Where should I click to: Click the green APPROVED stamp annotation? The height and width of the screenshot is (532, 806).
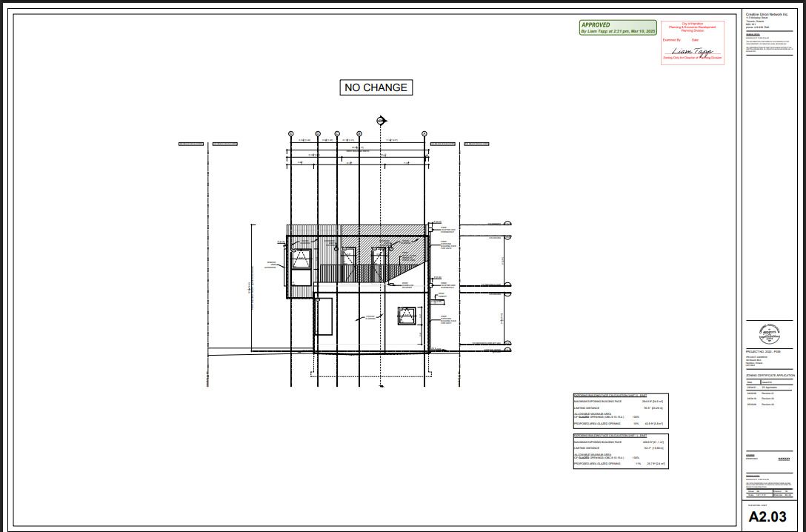(x=618, y=28)
